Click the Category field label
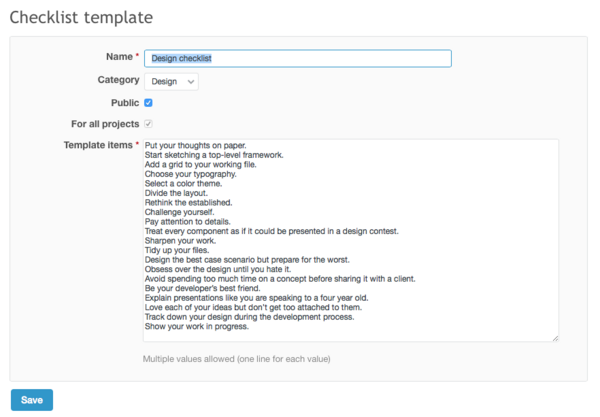 tap(118, 80)
